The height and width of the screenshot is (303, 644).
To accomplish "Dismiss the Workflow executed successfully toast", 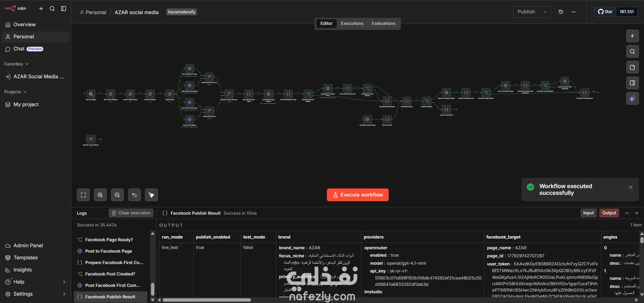I will click(x=631, y=187).
